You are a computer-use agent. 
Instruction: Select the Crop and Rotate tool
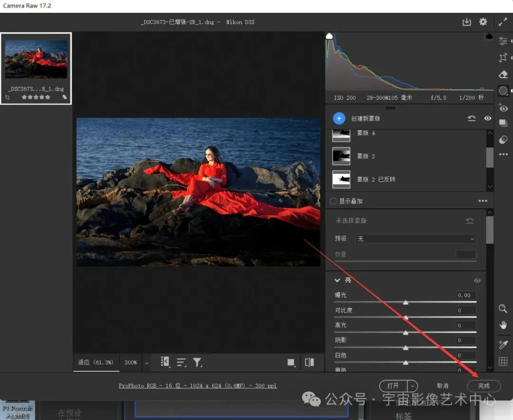(503, 58)
